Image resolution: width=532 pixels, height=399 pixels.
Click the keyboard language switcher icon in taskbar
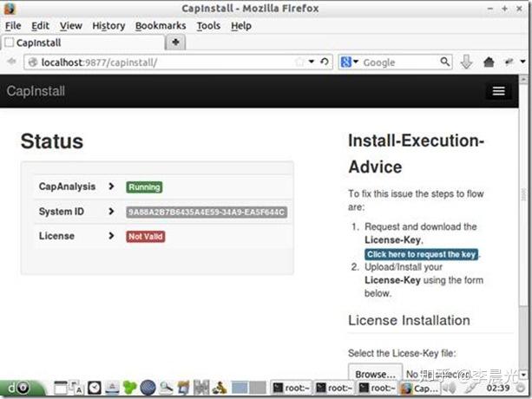(x=76, y=388)
